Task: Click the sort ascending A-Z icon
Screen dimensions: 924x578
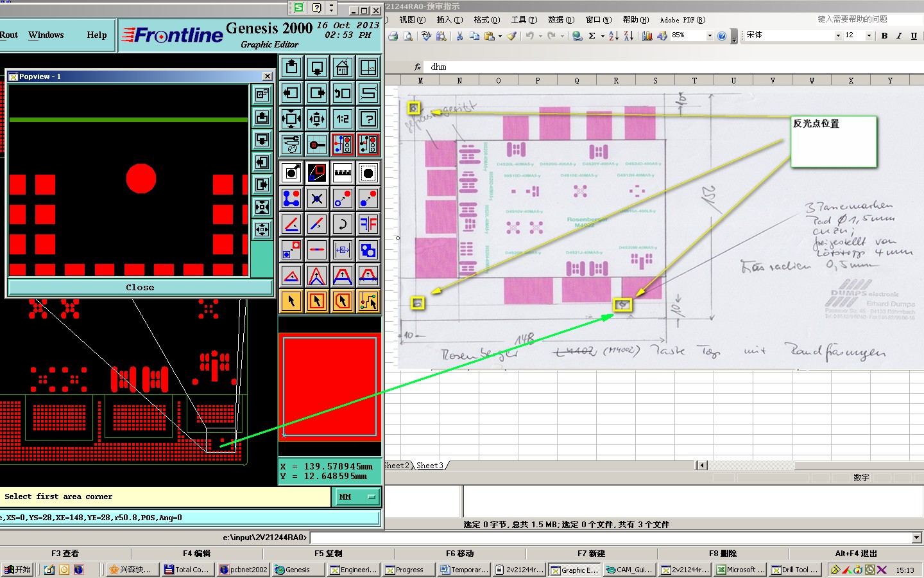Action: [x=613, y=36]
